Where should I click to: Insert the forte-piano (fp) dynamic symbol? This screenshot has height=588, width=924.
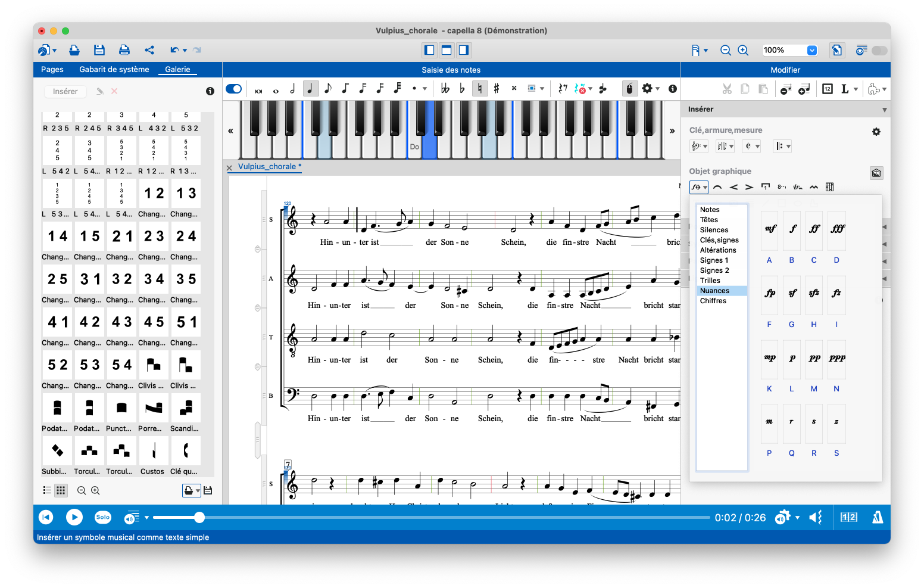[x=770, y=295]
